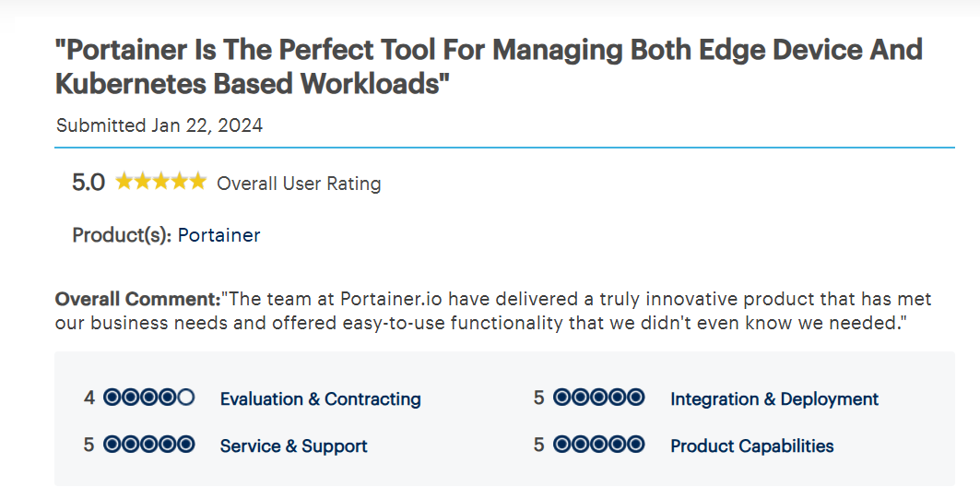Click the Overall User Rating text

tap(299, 184)
